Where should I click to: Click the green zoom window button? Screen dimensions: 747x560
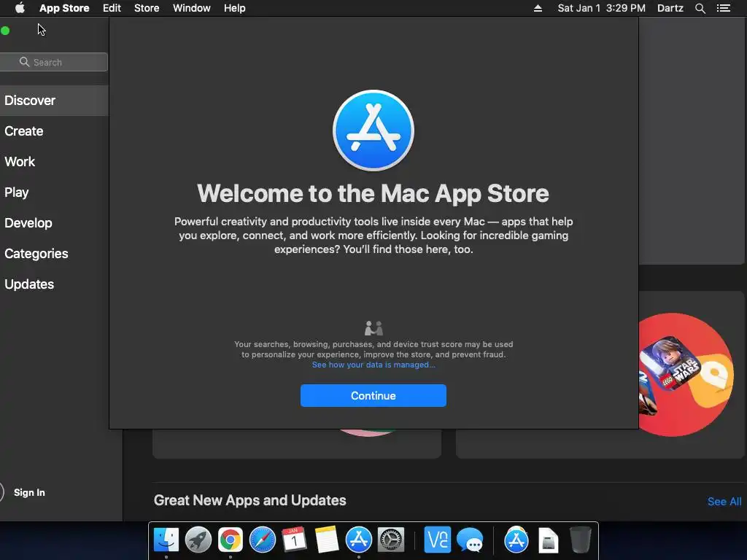[x=5, y=31]
